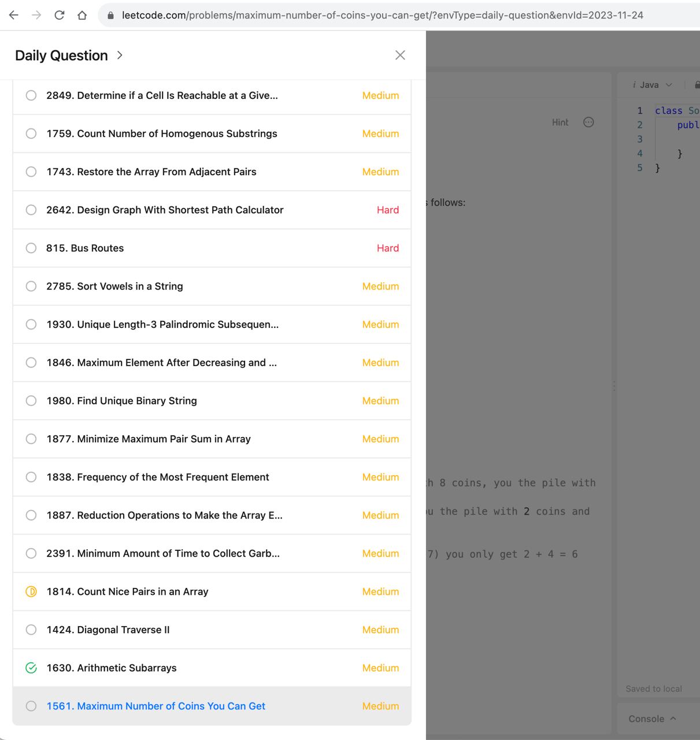Close the Daily Question panel
Screen dimensions: 700x740
tap(400, 55)
